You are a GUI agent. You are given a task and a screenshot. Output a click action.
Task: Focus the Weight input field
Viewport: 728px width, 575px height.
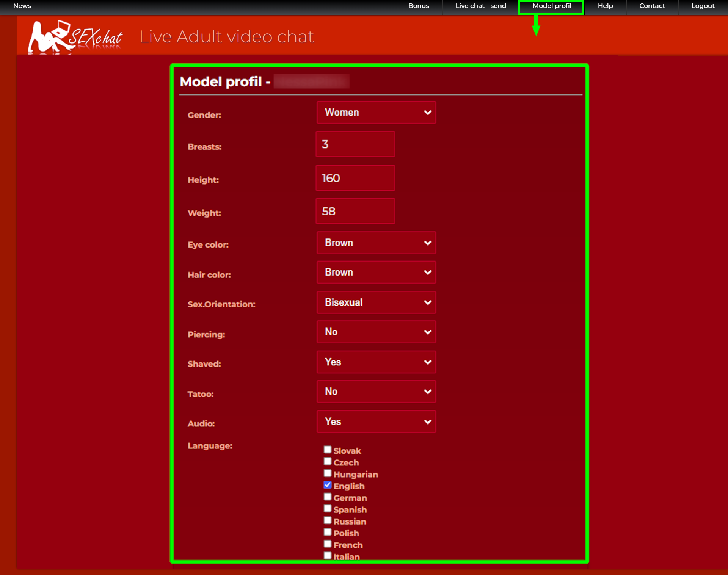tap(355, 211)
